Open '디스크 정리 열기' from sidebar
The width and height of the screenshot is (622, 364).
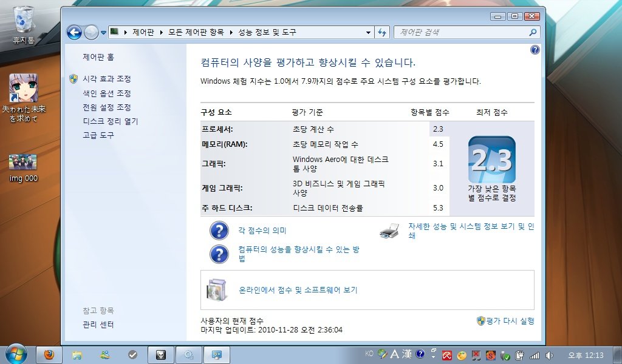111,121
